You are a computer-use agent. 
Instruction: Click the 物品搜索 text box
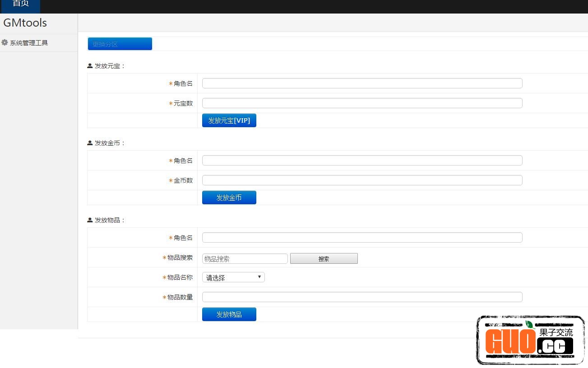click(245, 258)
